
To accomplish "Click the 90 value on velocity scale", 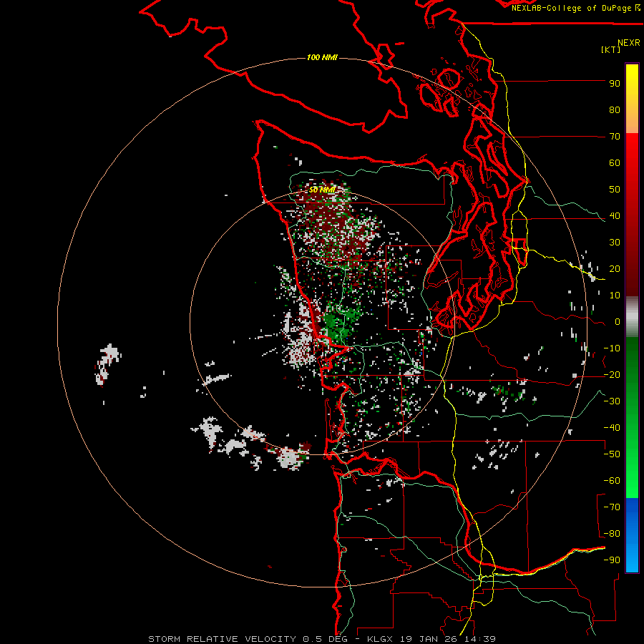I will point(615,84).
